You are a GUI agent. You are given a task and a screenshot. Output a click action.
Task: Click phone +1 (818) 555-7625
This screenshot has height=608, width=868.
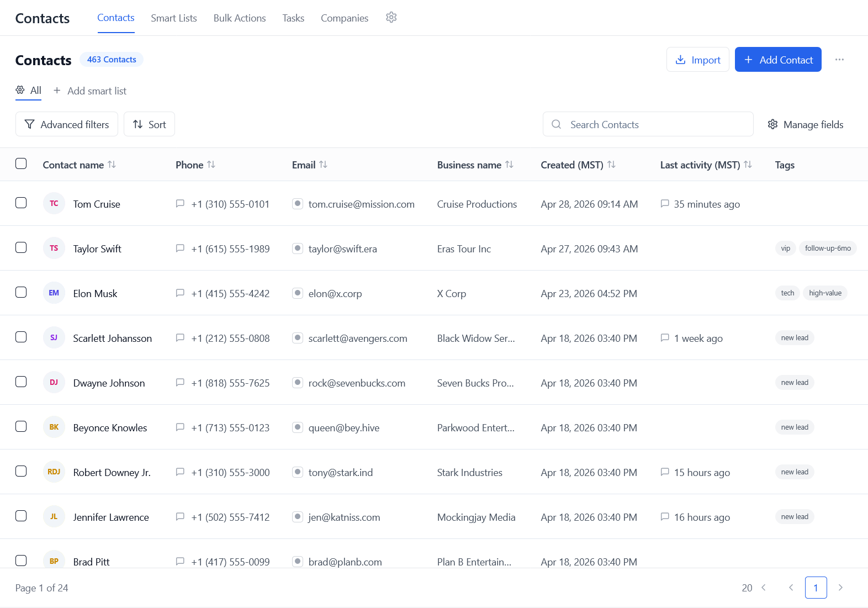pos(230,383)
